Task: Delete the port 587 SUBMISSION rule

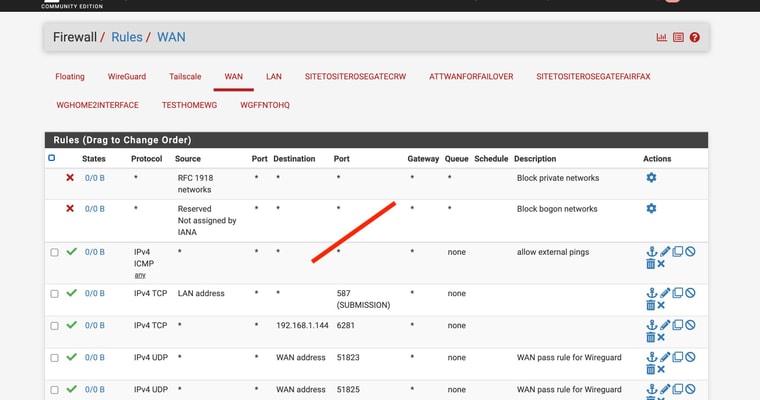Action: (651, 305)
